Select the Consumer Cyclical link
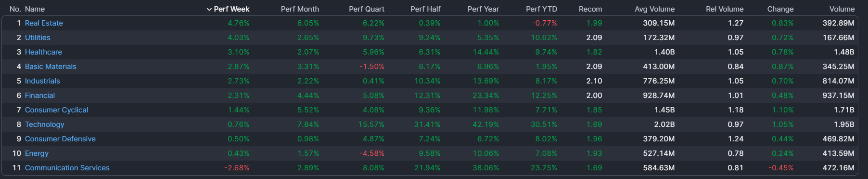 click(57, 110)
